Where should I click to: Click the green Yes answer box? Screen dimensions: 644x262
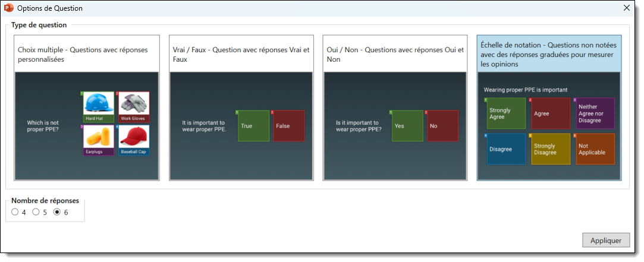[x=407, y=126]
